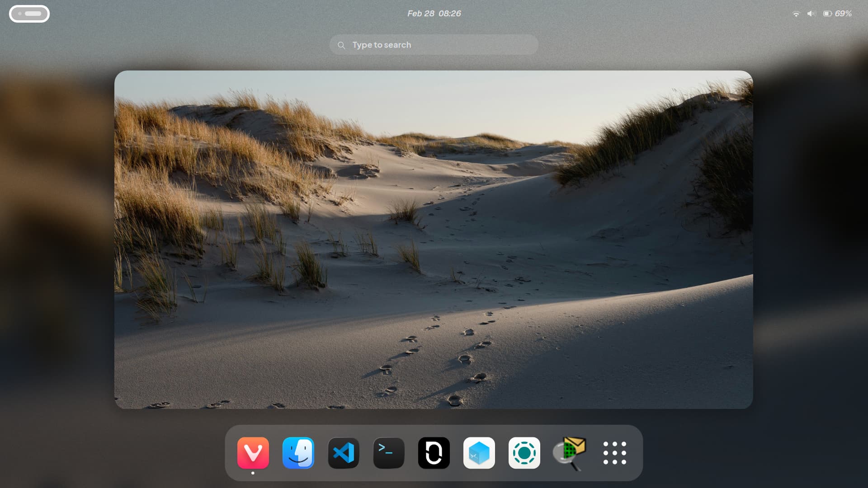Viewport: 868px width, 488px height.
Task: Open the black icon with white link shape
Action: (434, 452)
